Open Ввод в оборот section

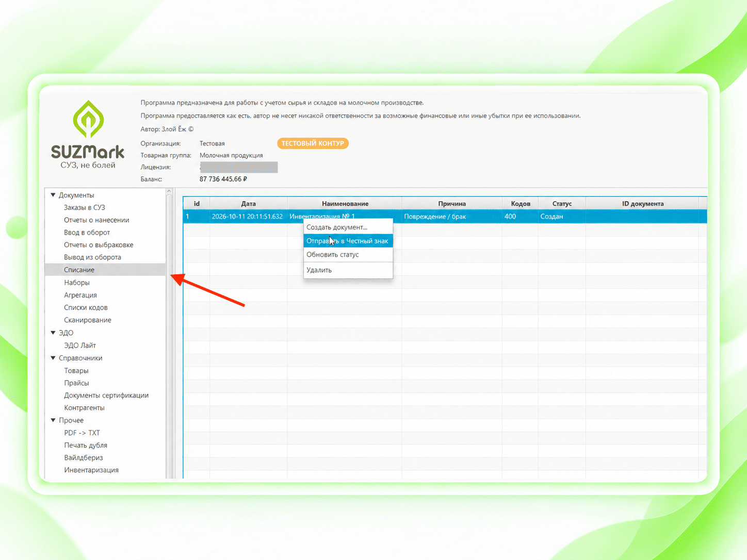click(87, 233)
